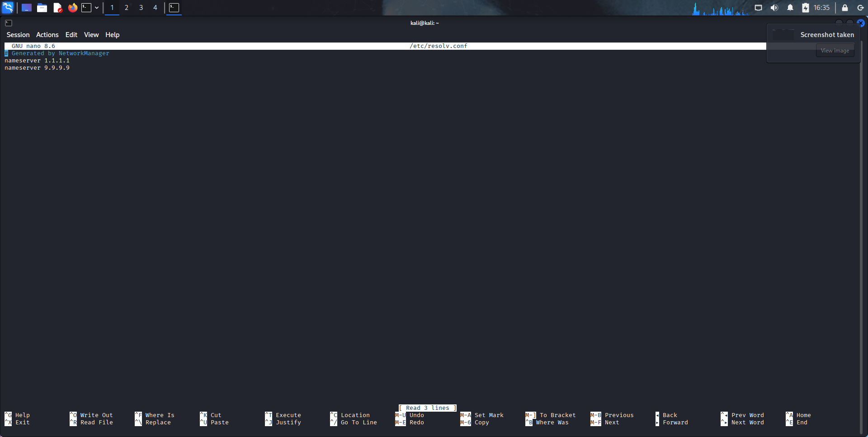Click the ^A Home shortcut label

coord(798,415)
